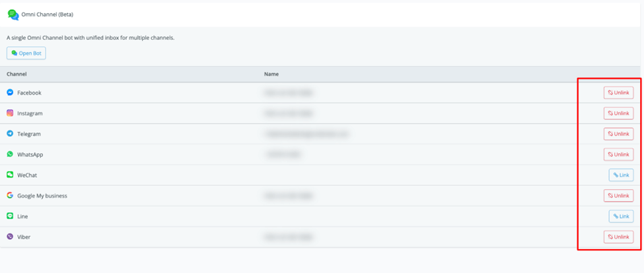The image size is (644, 273).
Task: Click the Name column header
Action: (271, 74)
